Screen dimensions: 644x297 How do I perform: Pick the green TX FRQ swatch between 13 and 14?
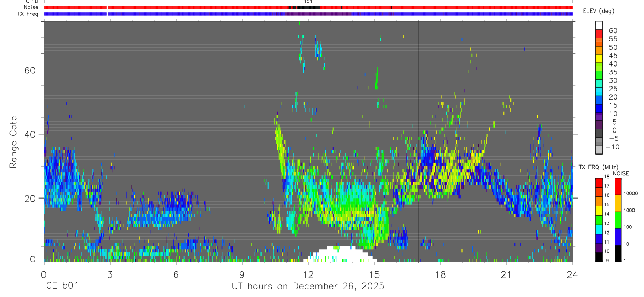point(599,219)
